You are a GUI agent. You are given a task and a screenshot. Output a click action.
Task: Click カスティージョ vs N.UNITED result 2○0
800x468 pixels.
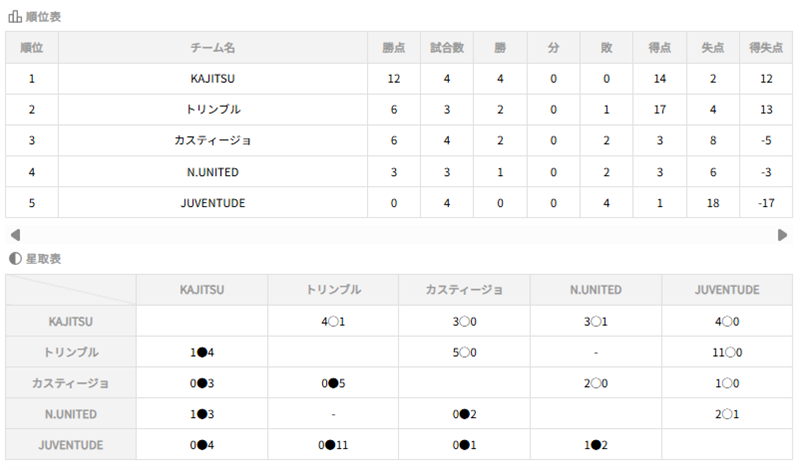coord(595,382)
